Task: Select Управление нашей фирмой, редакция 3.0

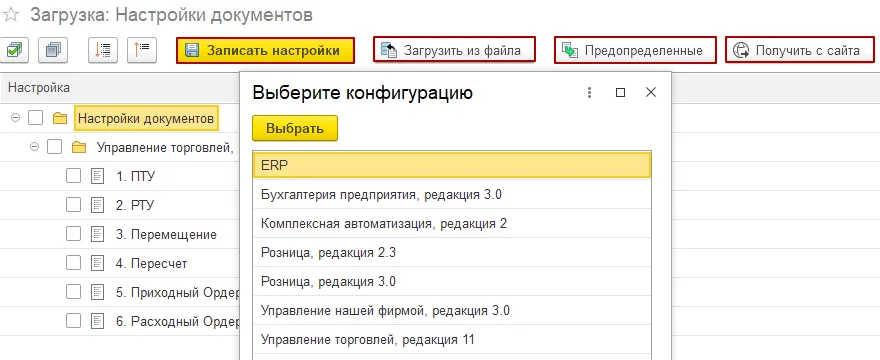Action: [x=452, y=311]
